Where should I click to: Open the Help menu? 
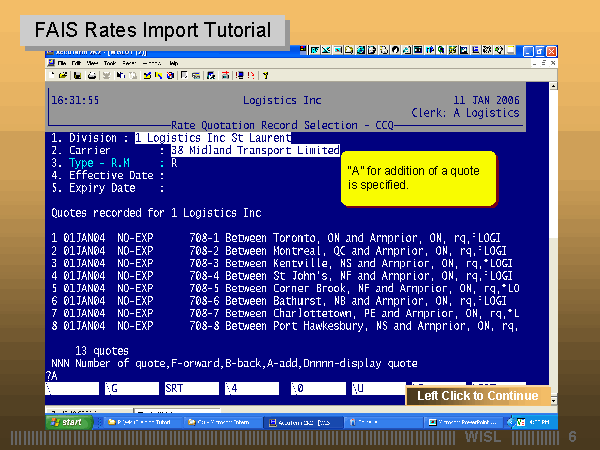[174, 63]
